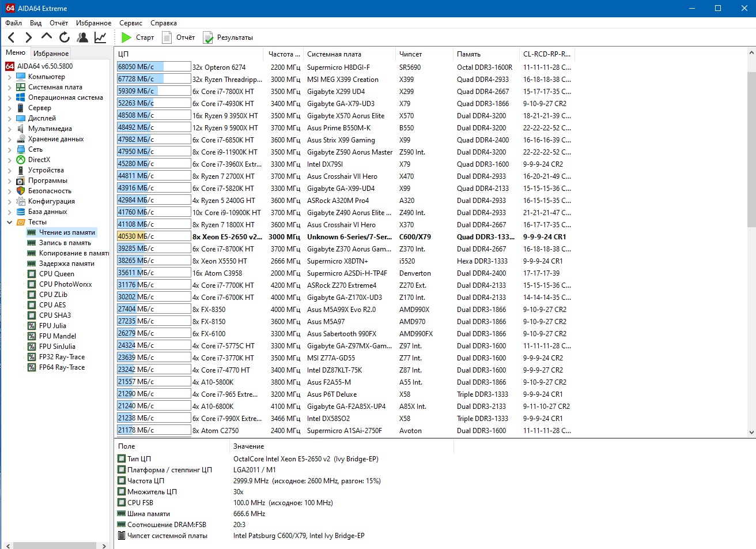Click the user silhouette toolbar icon
The height and width of the screenshot is (549, 756).
(x=82, y=37)
